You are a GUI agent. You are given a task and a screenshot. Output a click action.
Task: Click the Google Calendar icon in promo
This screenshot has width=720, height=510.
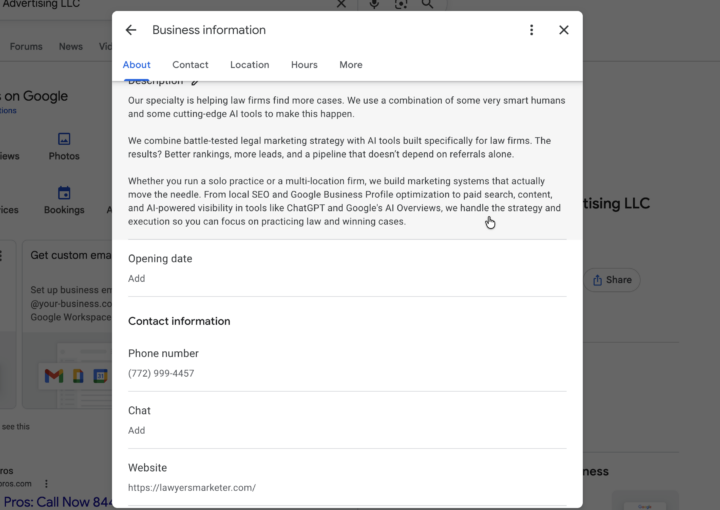pos(100,376)
